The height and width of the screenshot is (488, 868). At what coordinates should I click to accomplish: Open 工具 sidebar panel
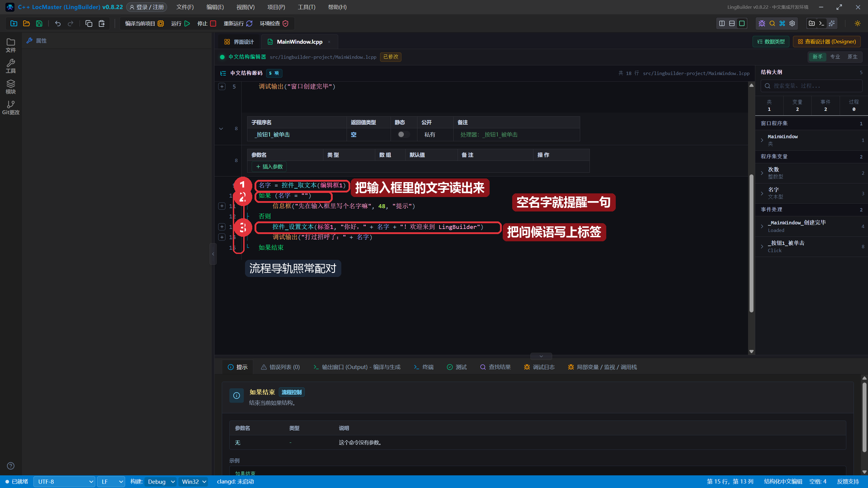[x=10, y=66]
